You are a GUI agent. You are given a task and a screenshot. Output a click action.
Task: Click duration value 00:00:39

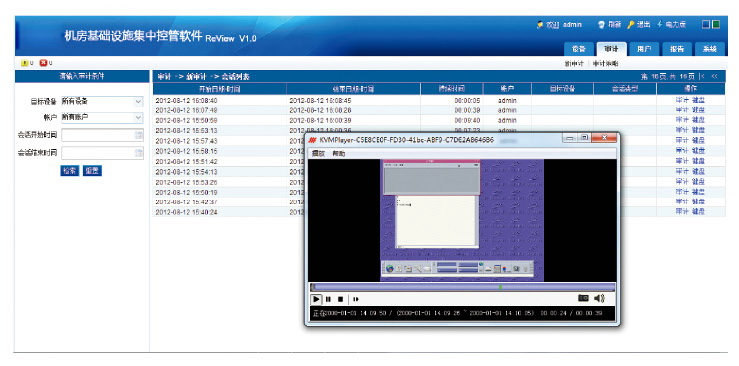point(467,110)
